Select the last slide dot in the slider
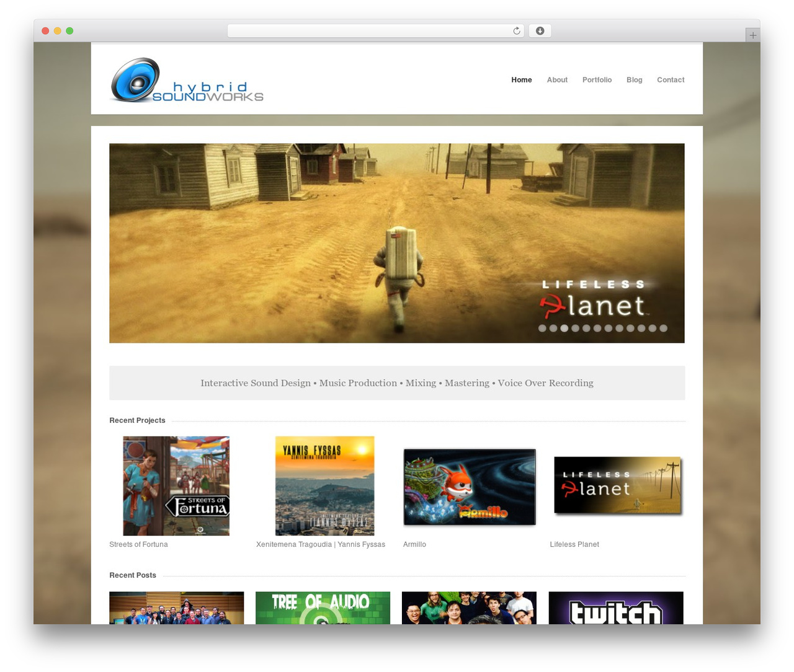The width and height of the screenshot is (794, 672). tap(663, 329)
